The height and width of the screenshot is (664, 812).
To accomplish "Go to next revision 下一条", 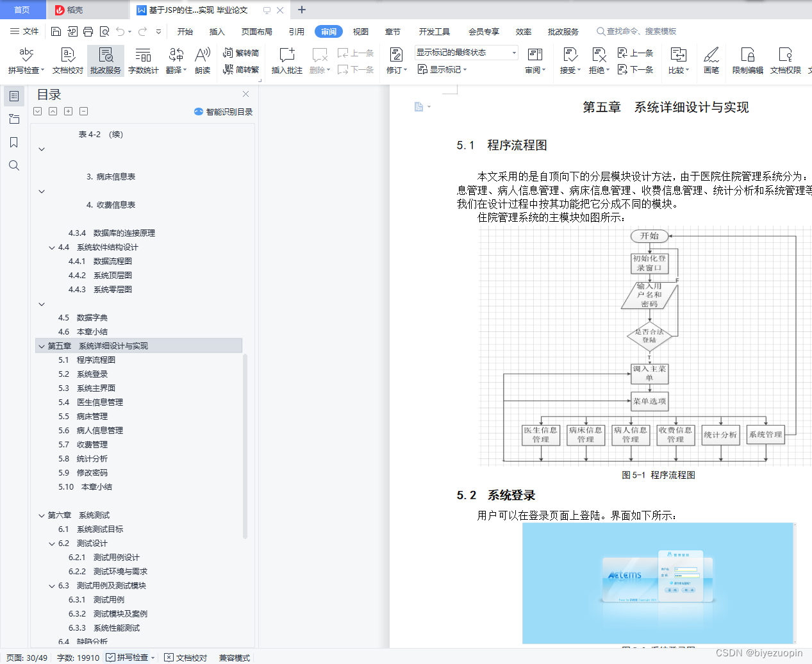I will pyautogui.click(x=635, y=69).
